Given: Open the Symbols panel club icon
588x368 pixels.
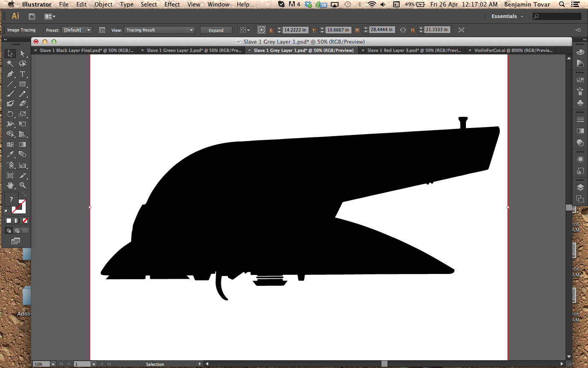Looking at the screenshot, I should (580, 103).
